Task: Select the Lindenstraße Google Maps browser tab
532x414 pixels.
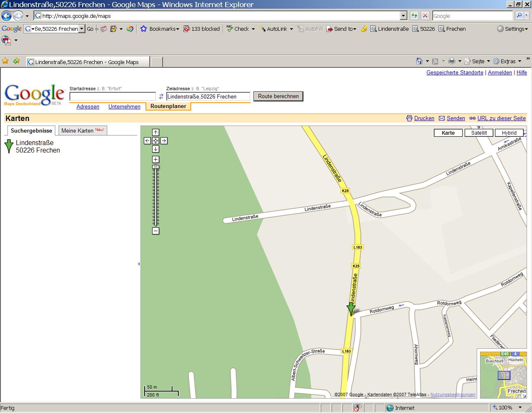Action: click(x=87, y=62)
